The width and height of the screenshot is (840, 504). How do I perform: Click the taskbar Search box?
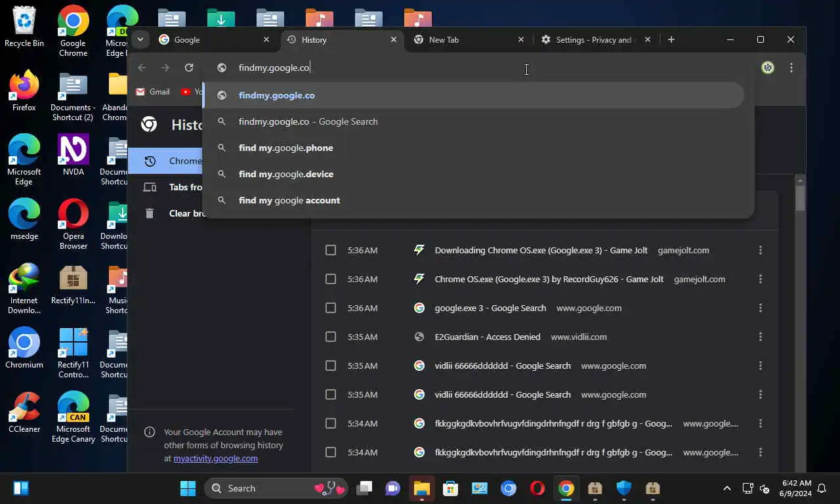point(275,488)
